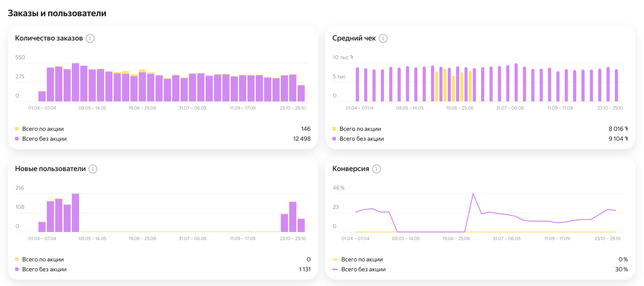Select the first bar in Количество заказов chart
This screenshot has width=644, height=286.
42,96
